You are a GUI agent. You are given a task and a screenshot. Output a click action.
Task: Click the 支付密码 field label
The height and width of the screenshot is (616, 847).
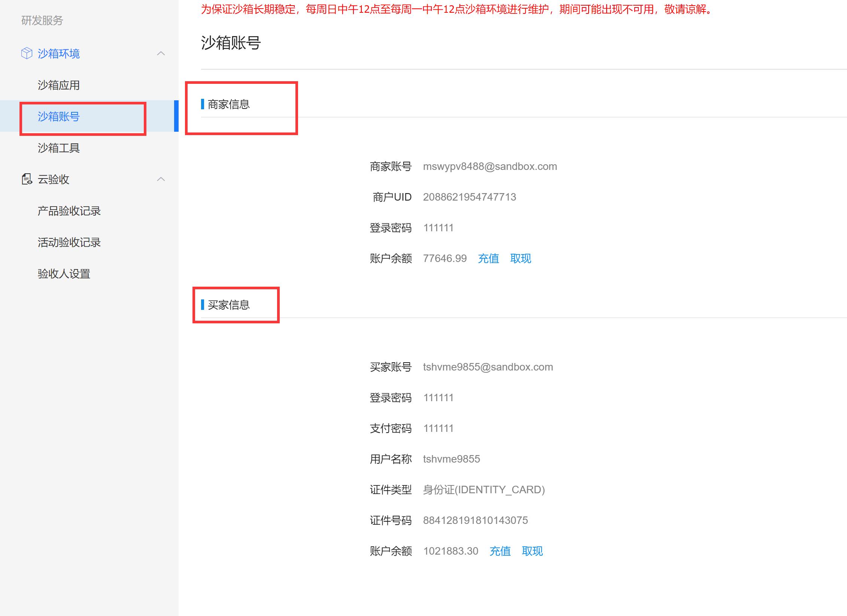click(391, 429)
